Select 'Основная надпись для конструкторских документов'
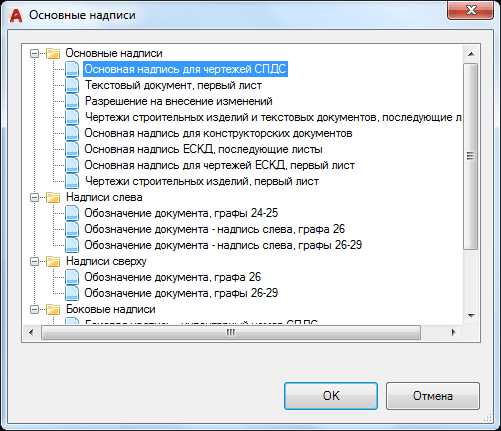The height and width of the screenshot is (431, 501). pos(218,133)
